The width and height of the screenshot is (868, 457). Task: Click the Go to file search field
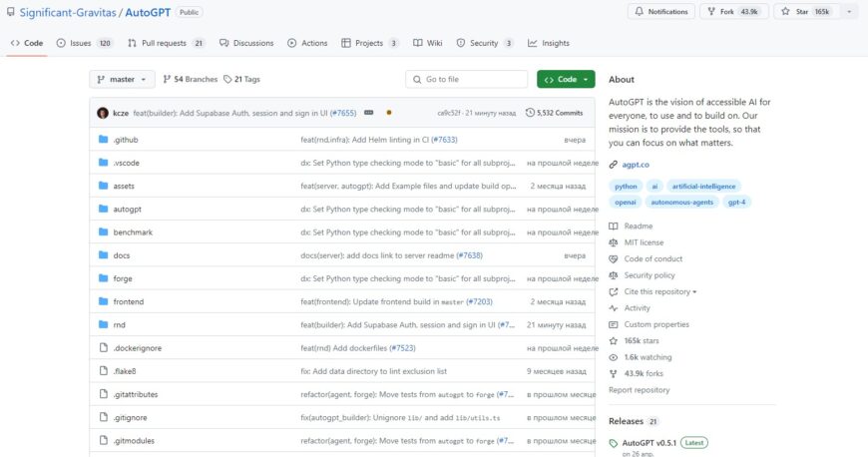pyautogui.click(x=467, y=79)
